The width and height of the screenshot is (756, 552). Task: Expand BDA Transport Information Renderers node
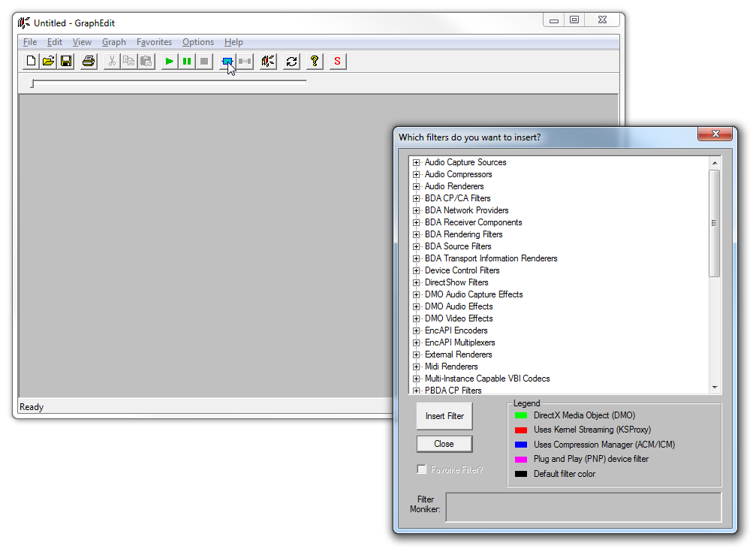(x=416, y=258)
